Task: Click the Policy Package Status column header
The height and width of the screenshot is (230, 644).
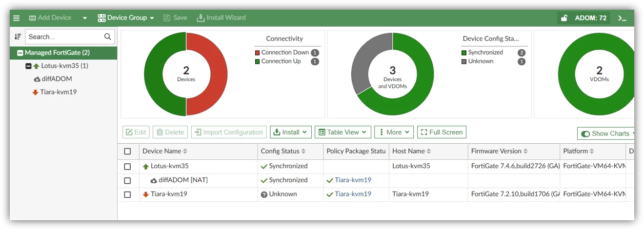Action: pyautogui.click(x=356, y=152)
